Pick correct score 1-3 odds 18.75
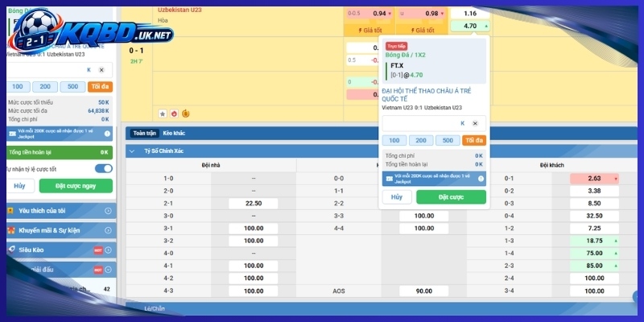The width and height of the screenshot is (644, 322). click(x=594, y=241)
